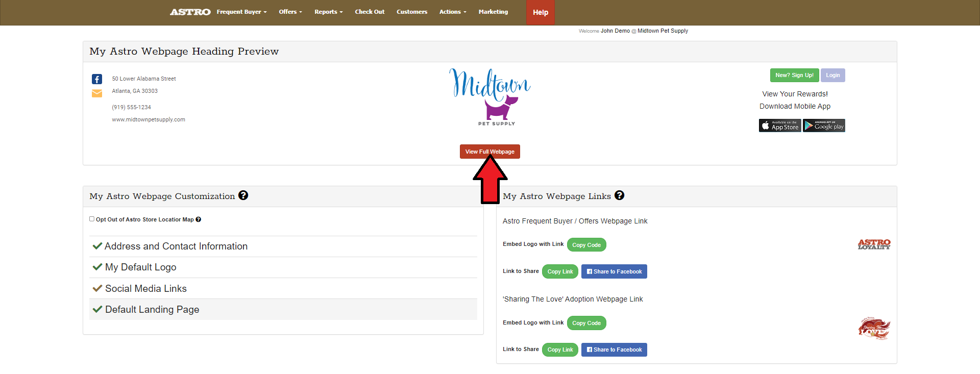Click help icon beside Webpage Customization heading
The height and width of the screenshot is (374, 980).
[x=243, y=195]
